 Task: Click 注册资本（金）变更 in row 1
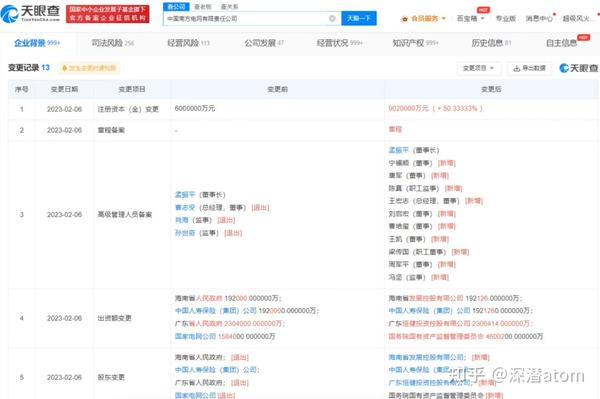click(128, 109)
